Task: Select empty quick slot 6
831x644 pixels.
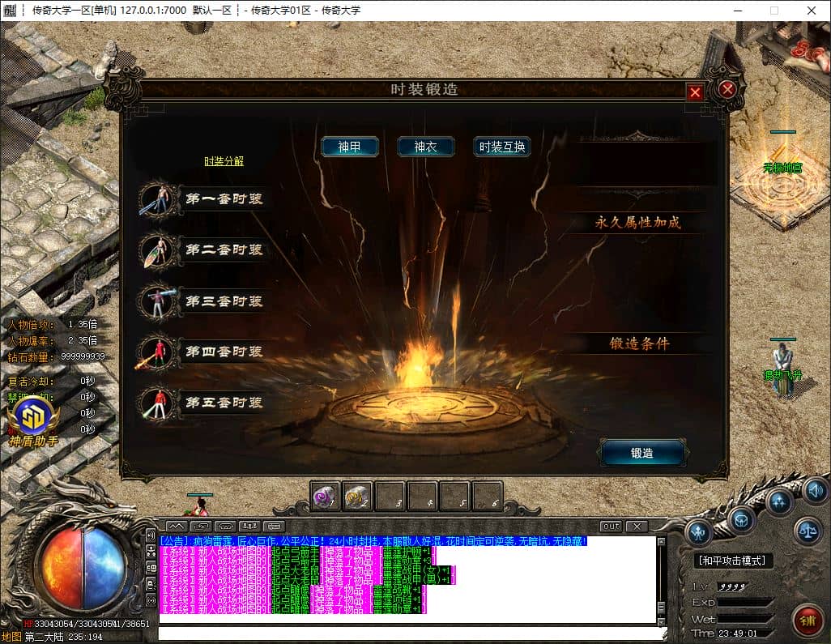Action: tap(487, 497)
